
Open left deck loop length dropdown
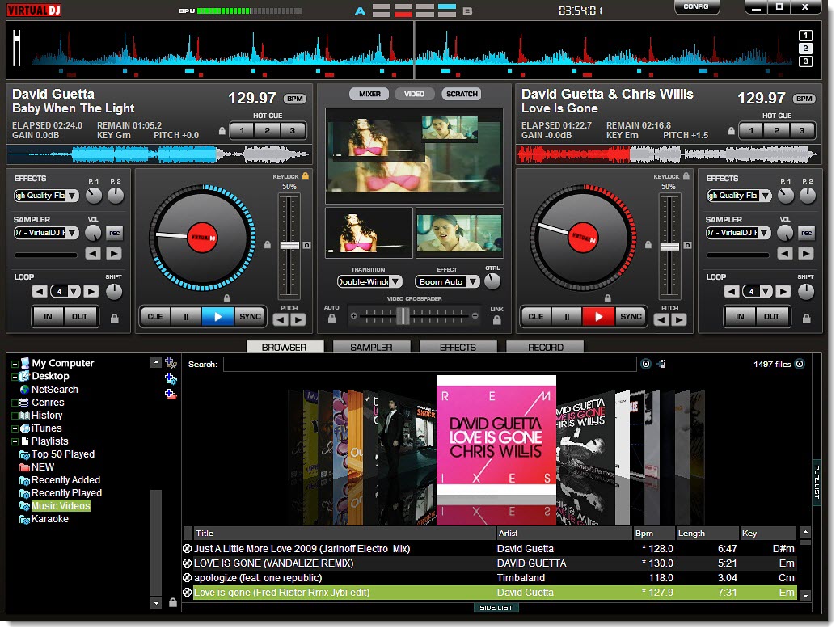coord(74,292)
